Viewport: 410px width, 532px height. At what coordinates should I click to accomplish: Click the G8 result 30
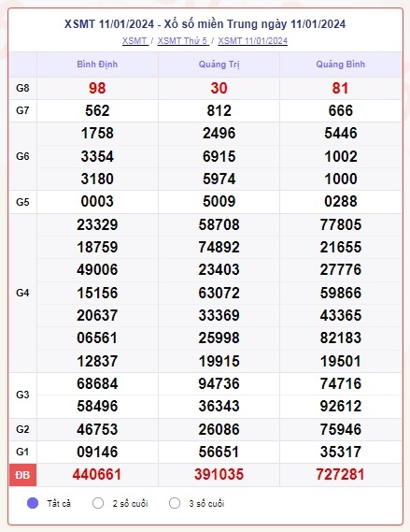[x=219, y=88]
